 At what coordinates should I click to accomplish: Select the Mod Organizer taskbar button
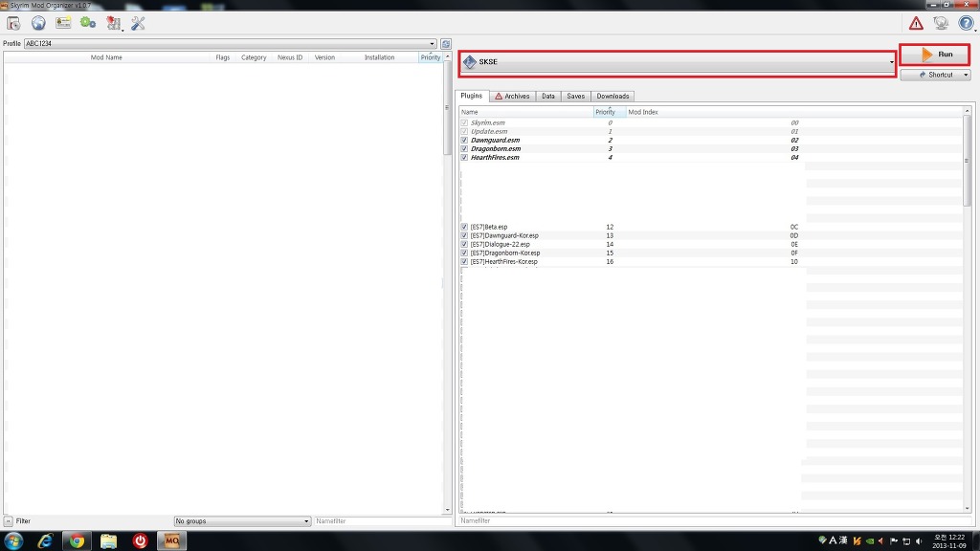click(x=172, y=541)
